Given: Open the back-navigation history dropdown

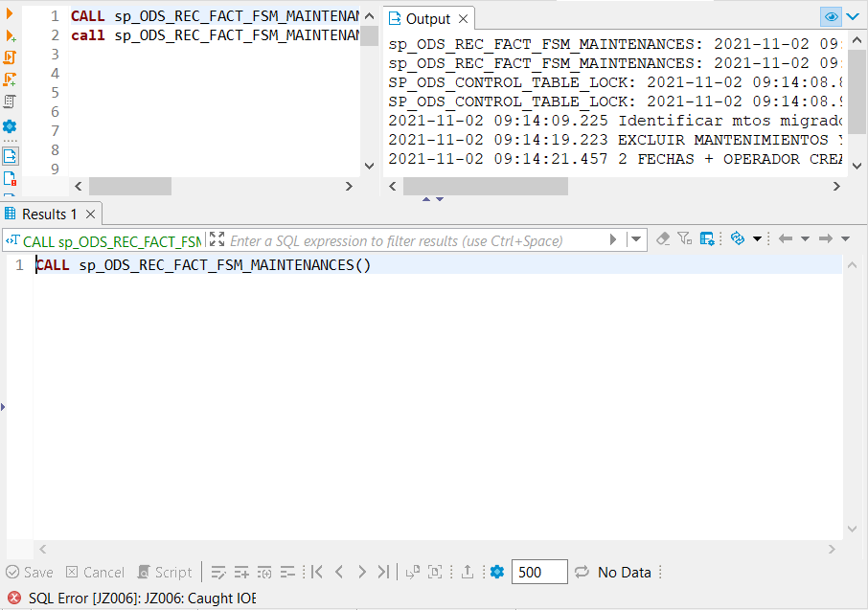Looking at the screenshot, I should (805, 239).
